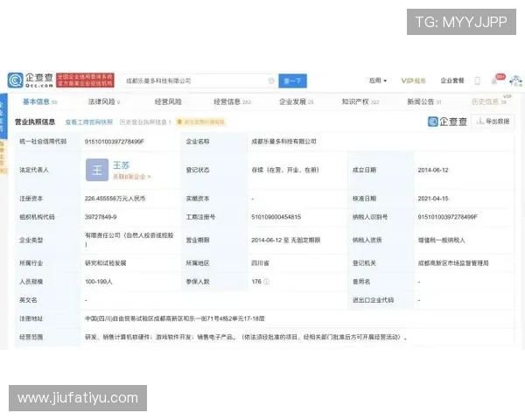Click the search field with the company name
This screenshot has width=525, height=420.
point(199,80)
